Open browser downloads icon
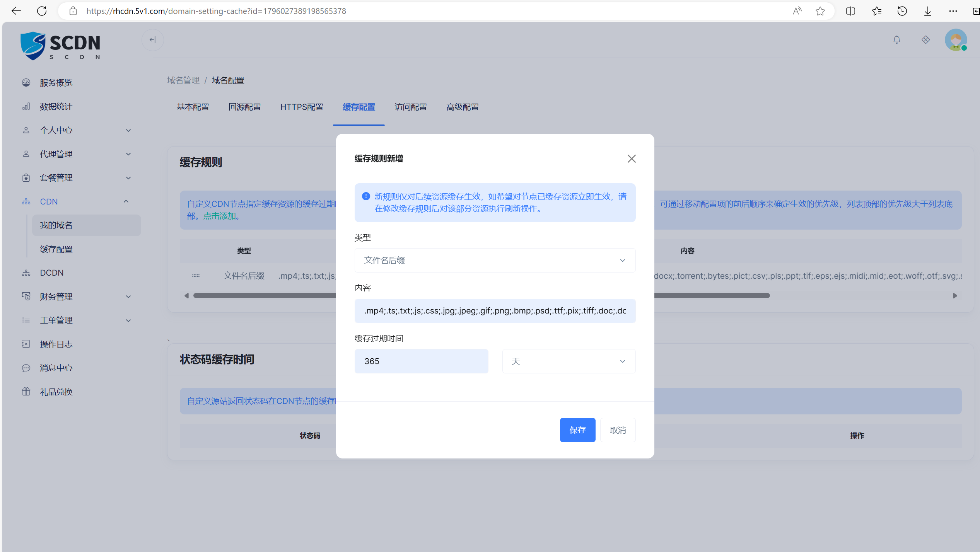980x552 pixels. (x=927, y=11)
